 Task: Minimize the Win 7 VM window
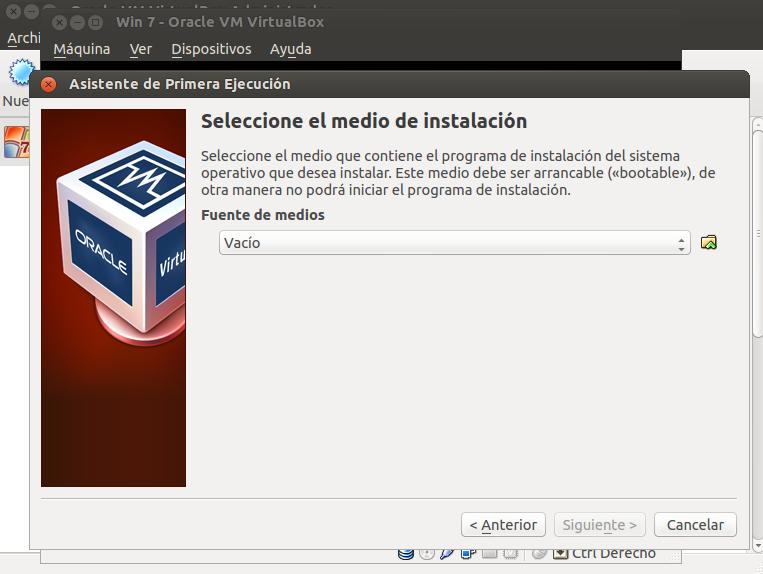pos(77,22)
